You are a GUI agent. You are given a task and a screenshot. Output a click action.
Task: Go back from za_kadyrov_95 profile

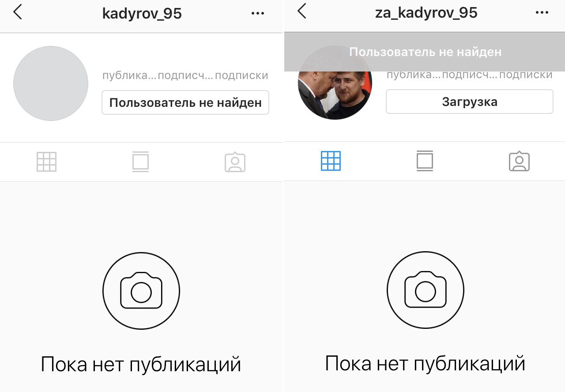click(302, 11)
